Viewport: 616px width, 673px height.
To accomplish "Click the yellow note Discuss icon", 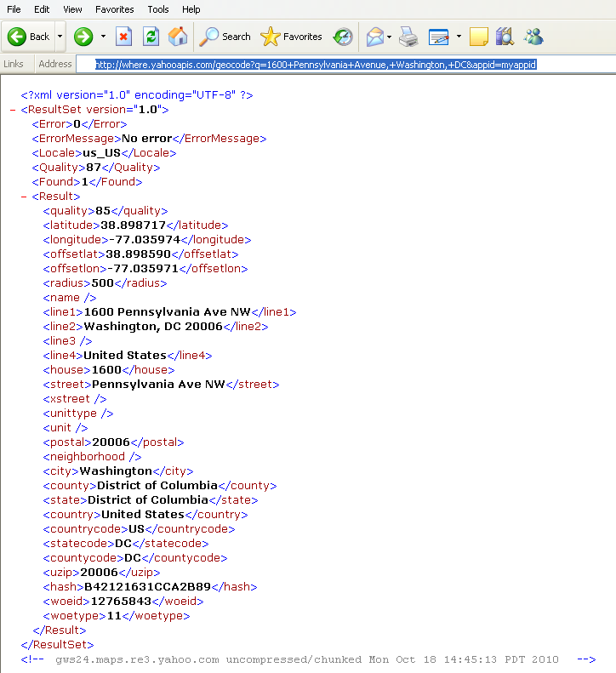I will (x=479, y=37).
